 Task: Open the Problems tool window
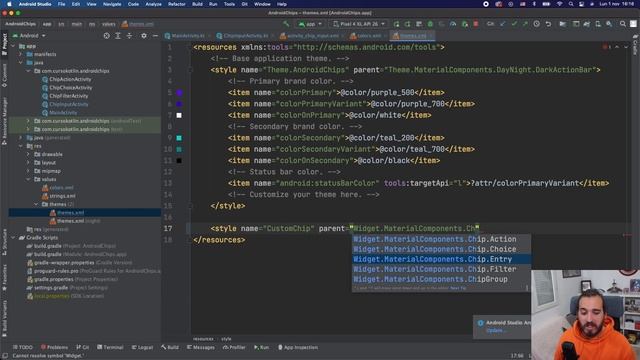point(54,347)
